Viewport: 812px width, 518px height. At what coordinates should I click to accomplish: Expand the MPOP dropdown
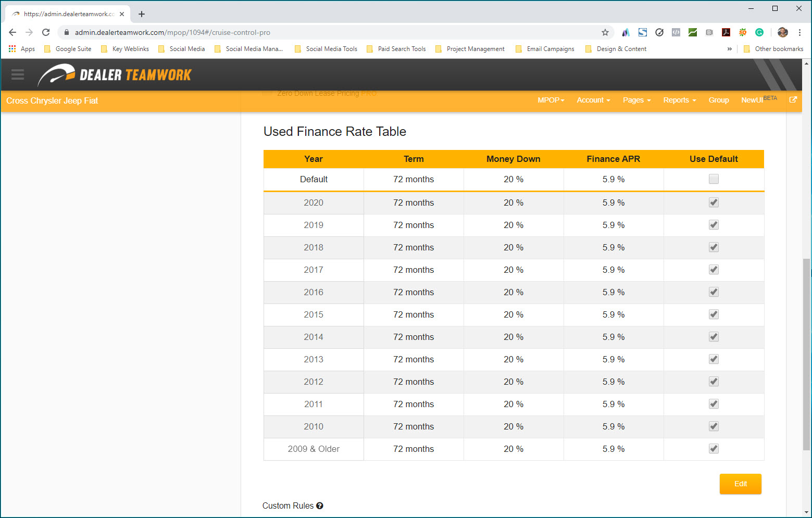click(551, 100)
